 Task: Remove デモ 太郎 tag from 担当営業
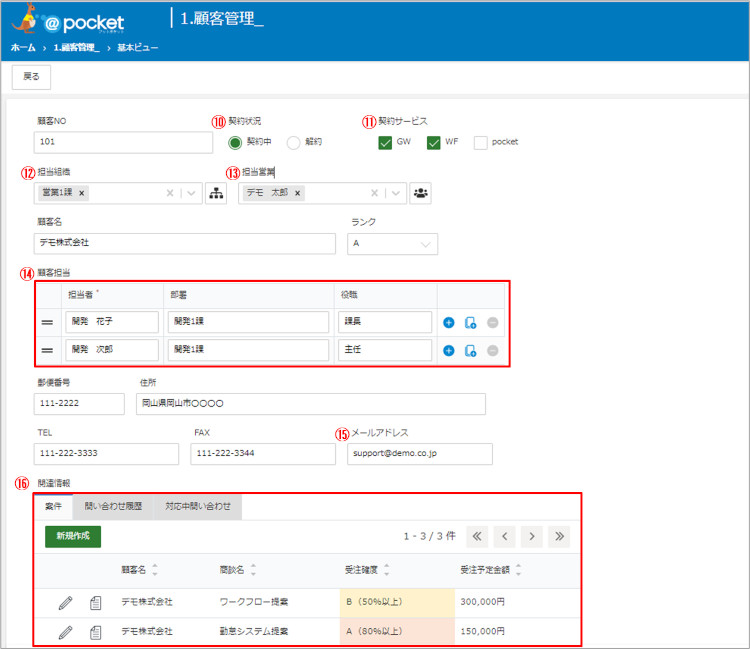(x=298, y=193)
